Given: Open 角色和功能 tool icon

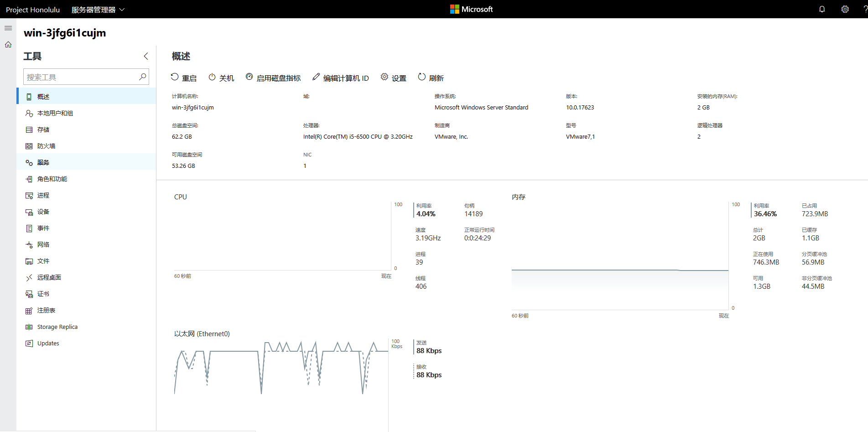Looking at the screenshot, I should pyautogui.click(x=29, y=179).
